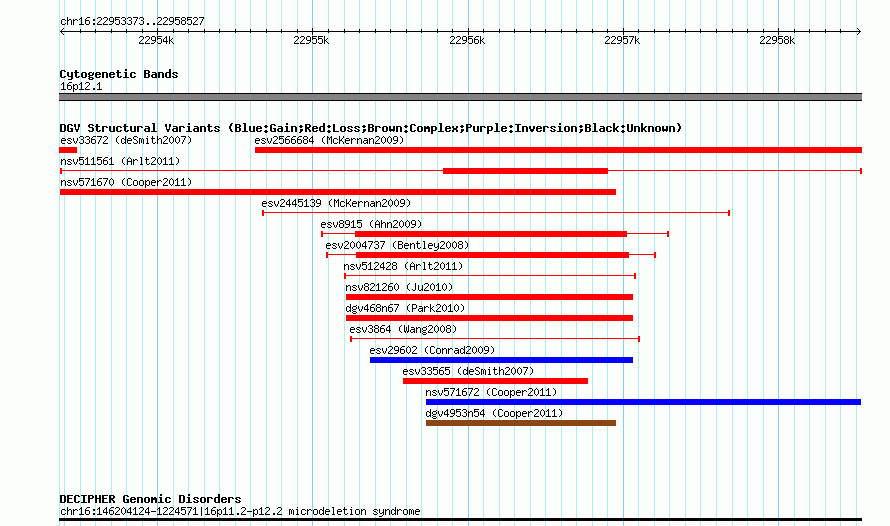This screenshot has height=526, width=890.
Task: Click the short red esv33672 bar
Action: click(x=68, y=150)
